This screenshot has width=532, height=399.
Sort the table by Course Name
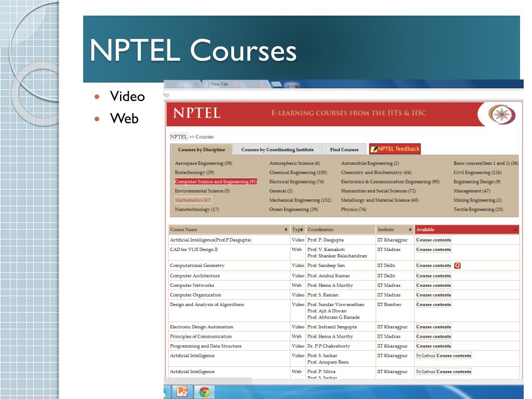(229, 230)
